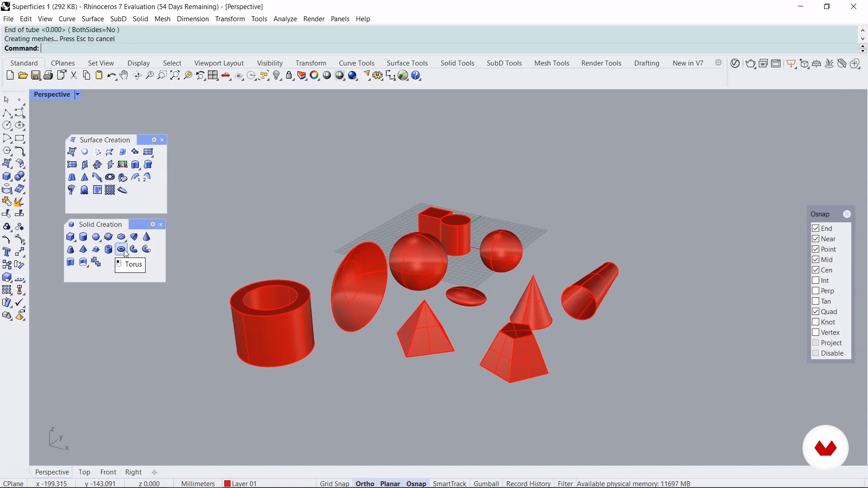Enable the Knot osnap checkbox

pos(816,322)
